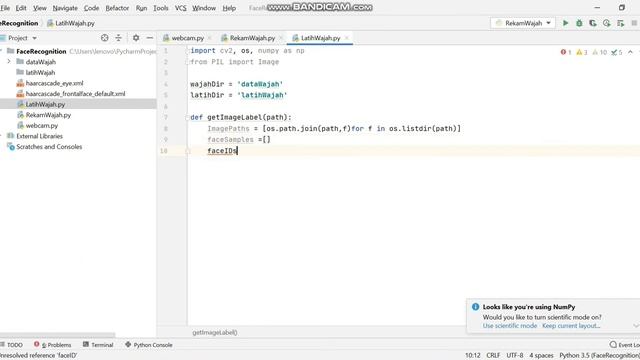Image resolution: width=640 pixels, height=360 pixels.
Task: Click getImageLabel() breadcrumb below editor
Action: 215,333
